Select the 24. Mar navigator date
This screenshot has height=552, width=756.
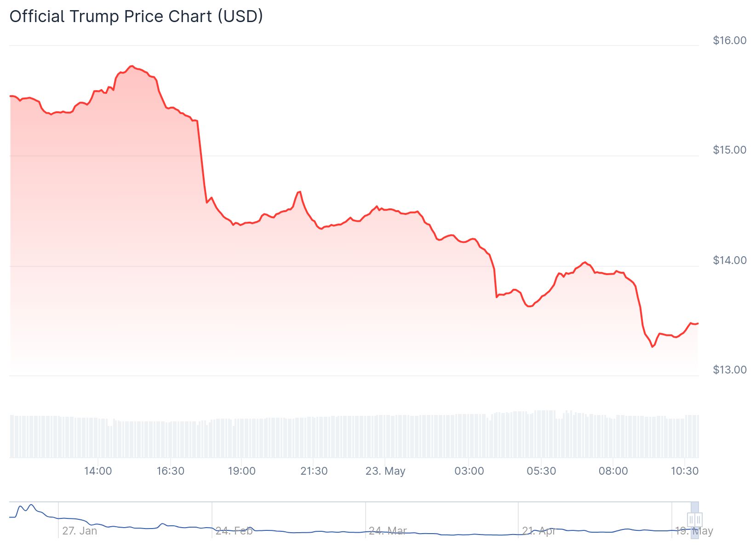click(388, 531)
